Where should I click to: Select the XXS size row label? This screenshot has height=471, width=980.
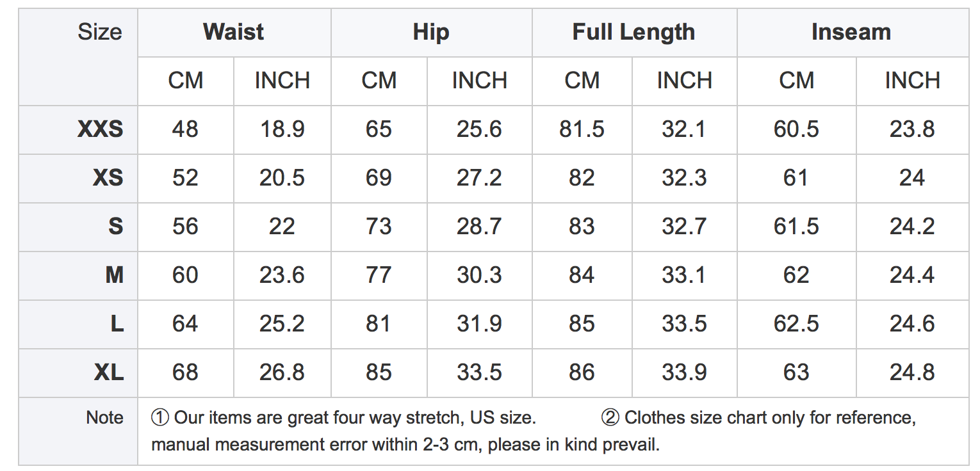click(101, 129)
